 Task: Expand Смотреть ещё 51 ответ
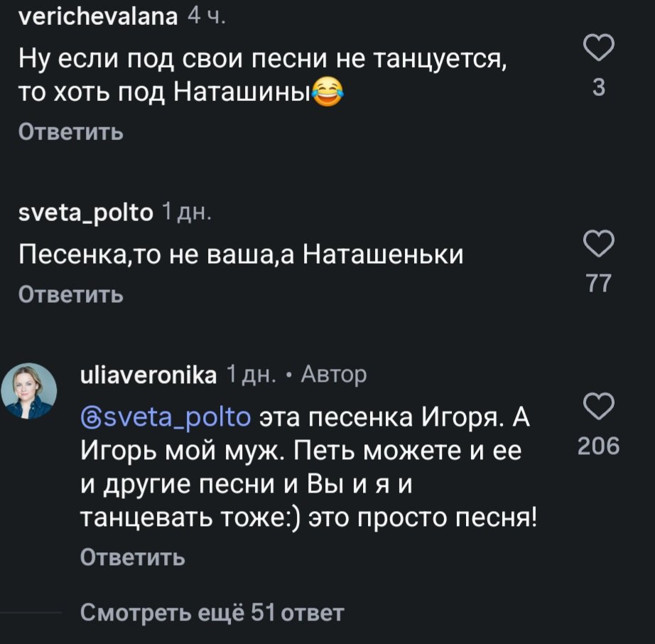pos(212,612)
